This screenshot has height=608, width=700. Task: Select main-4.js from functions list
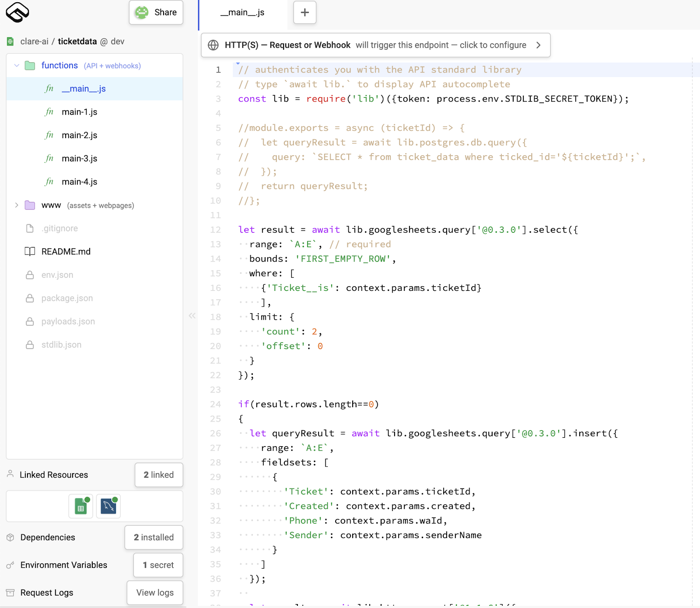click(80, 182)
